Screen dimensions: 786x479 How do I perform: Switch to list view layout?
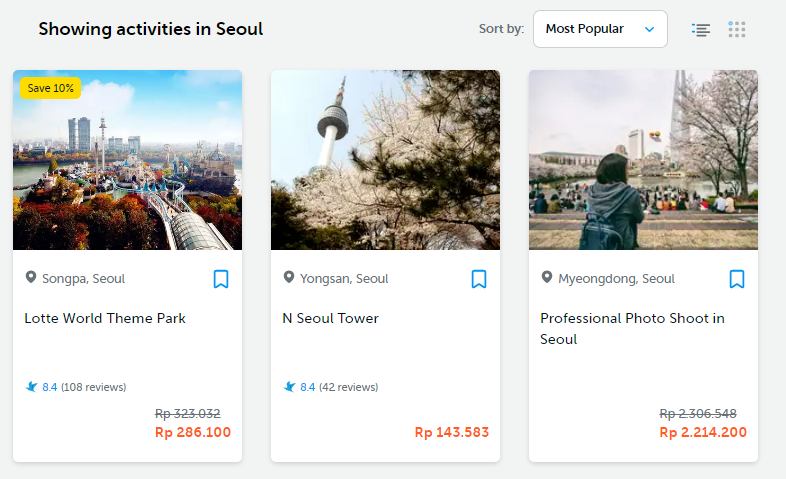[x=701, y=30]
